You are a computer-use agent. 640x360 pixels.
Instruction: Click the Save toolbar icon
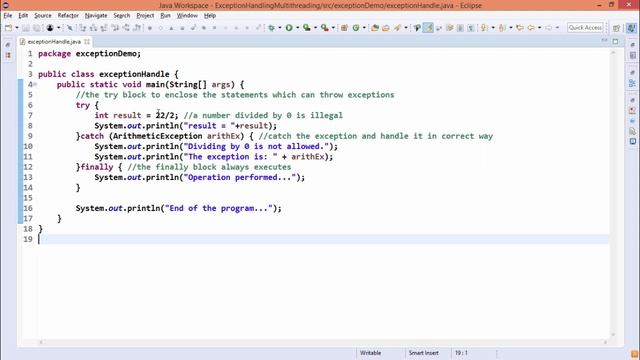[26, 28]
